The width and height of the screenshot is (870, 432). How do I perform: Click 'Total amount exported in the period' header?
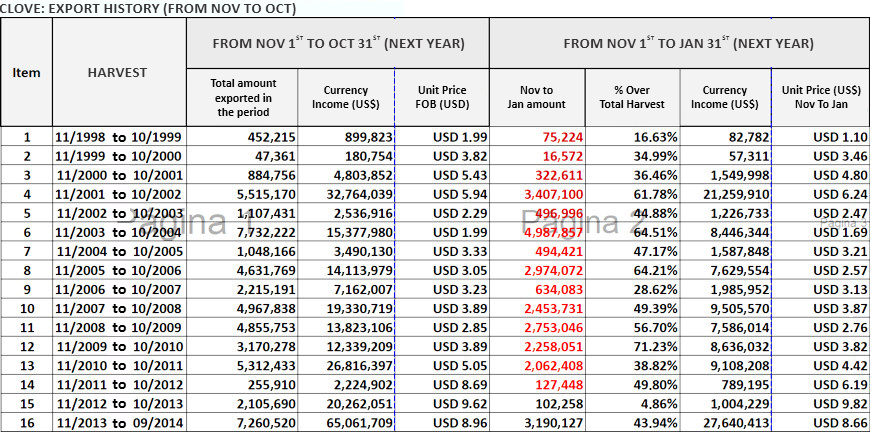242,97
